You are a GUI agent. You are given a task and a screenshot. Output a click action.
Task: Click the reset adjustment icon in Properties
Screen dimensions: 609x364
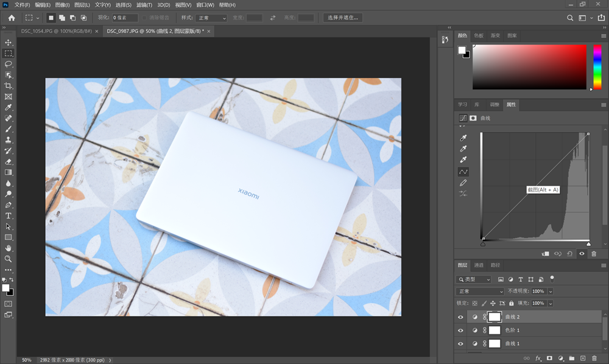(569, 253)
